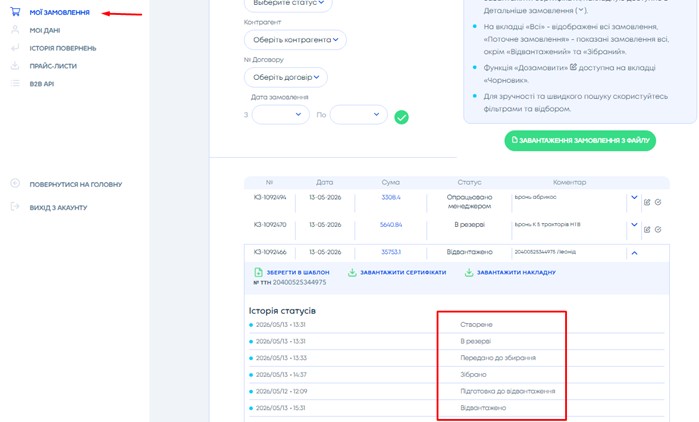Click the back circle icon beside ПОВЕРНУТИСЯ НА ГОЛОВНУ
The image size is (699, 422).
(15, 183)
